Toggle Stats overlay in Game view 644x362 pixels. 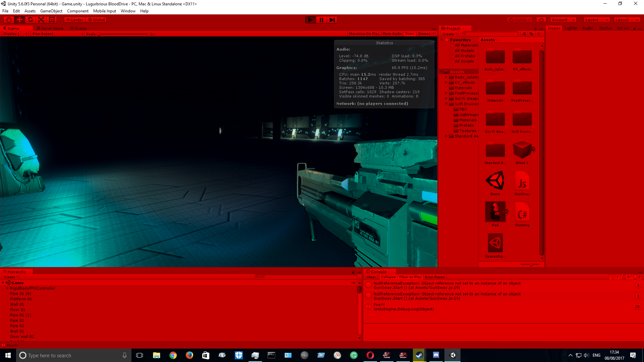(x=410, y=34)
